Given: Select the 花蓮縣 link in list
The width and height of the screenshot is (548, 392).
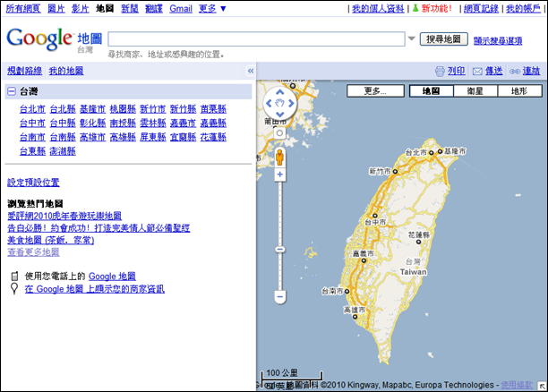Looking at the screenshot, I should pyautogui.click(x=213, y=137).
